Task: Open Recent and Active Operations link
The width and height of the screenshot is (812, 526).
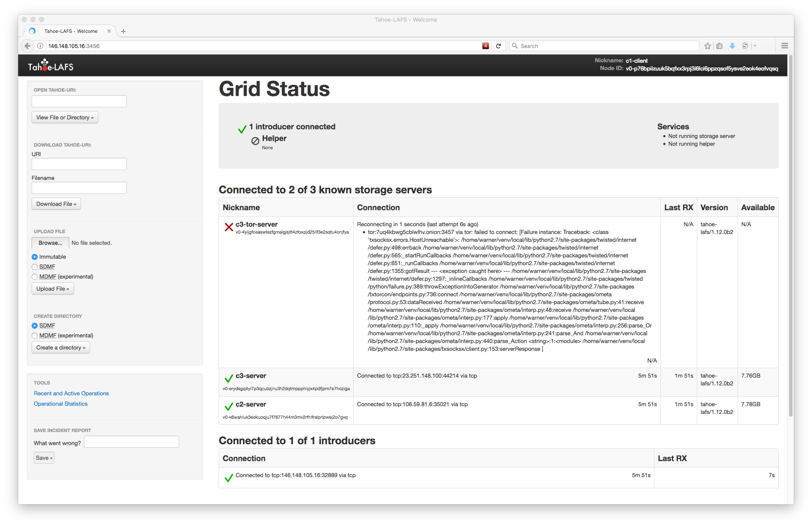Action: pyautogui.click(x=71, y=393)
